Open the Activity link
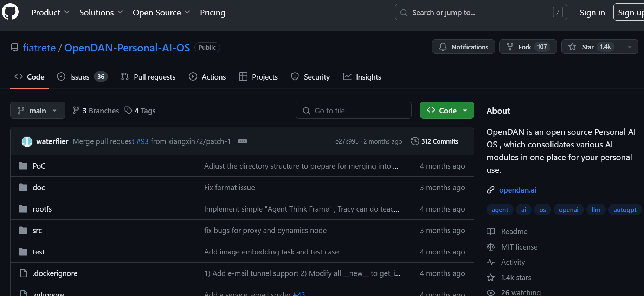 click(506, 262)
